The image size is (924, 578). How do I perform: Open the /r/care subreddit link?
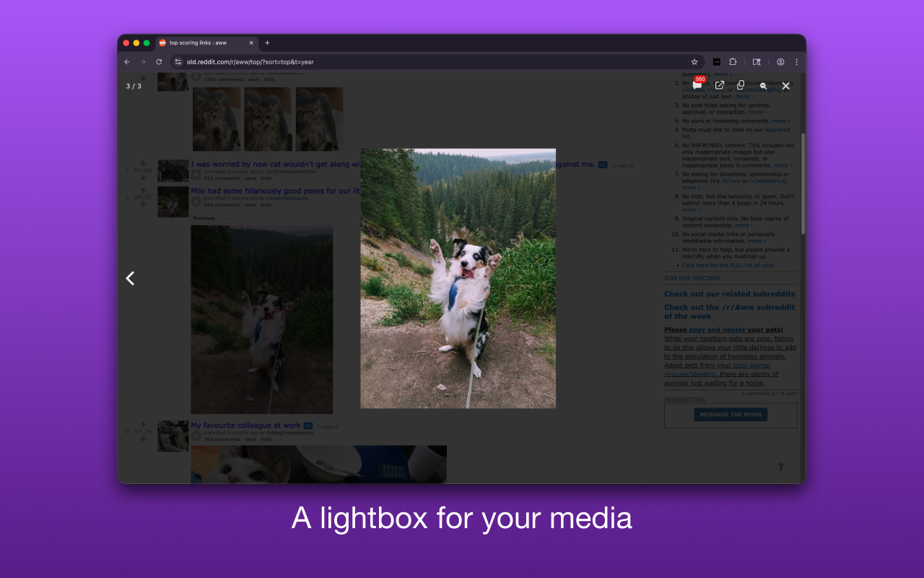point(732,181)
